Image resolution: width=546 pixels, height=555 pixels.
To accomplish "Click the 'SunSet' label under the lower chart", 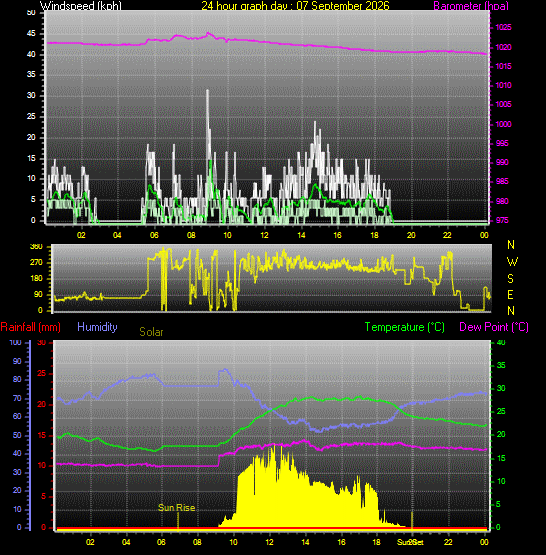I will coord(410,542).
